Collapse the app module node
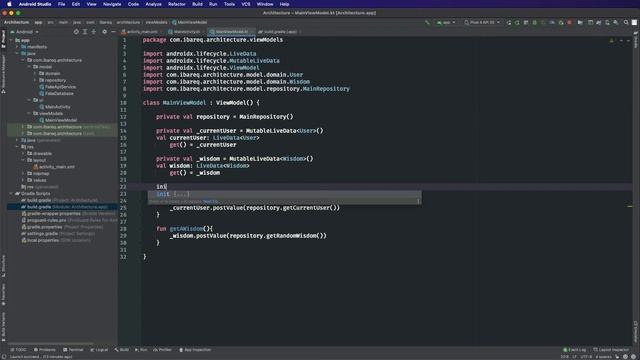Screen dimensions: 640x360 11,40
